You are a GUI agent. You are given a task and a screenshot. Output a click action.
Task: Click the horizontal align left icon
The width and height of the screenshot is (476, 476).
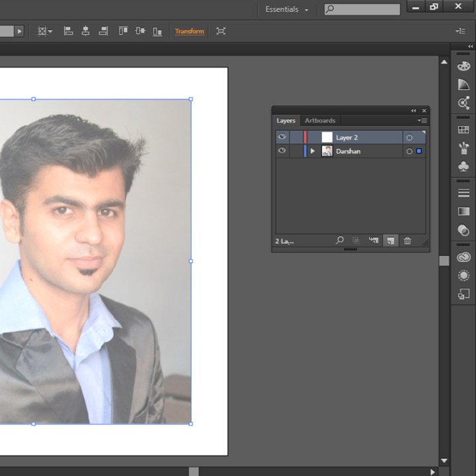coord(68,31)
